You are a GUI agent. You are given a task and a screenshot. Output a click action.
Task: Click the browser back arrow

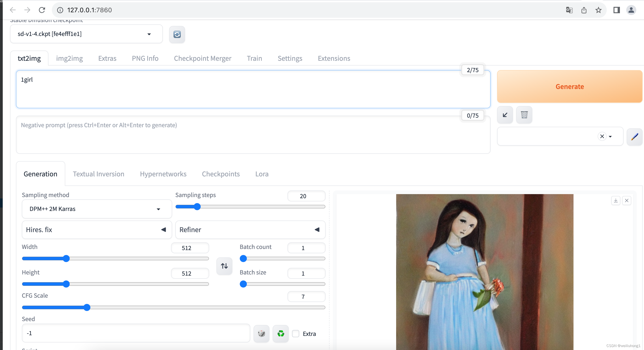(13, 10)
